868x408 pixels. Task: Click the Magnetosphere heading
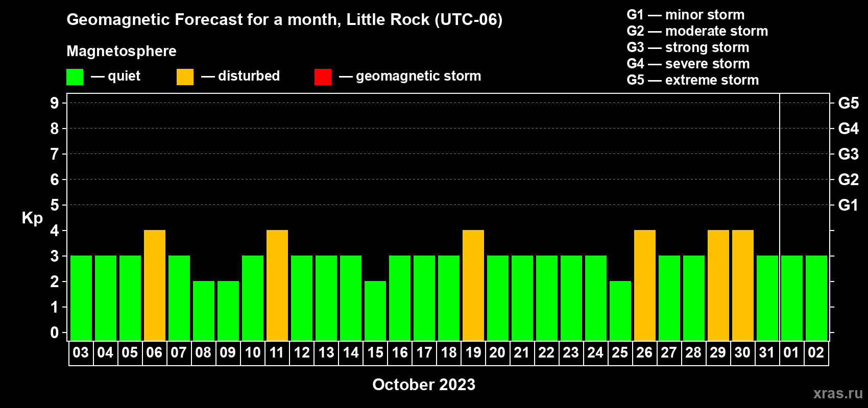pyautogui.click(x=122, y=51)
